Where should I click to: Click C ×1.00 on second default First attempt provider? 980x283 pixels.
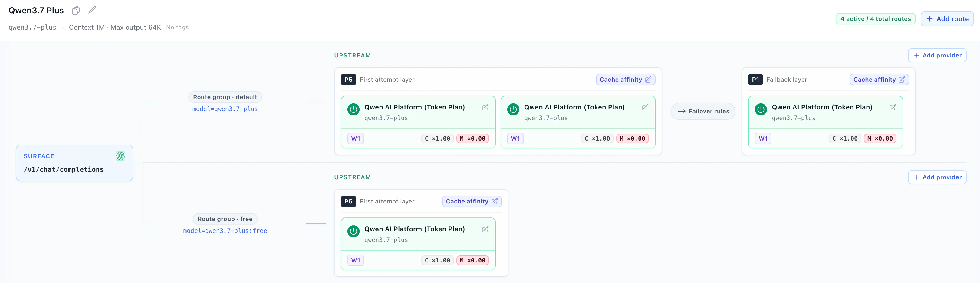pyautogui.click(x=597, y=139)
